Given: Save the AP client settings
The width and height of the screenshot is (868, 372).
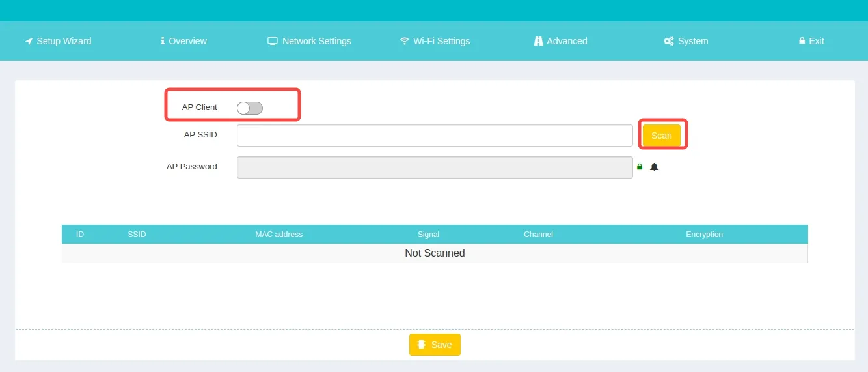Looking at the screenshot, I should 435,345.
